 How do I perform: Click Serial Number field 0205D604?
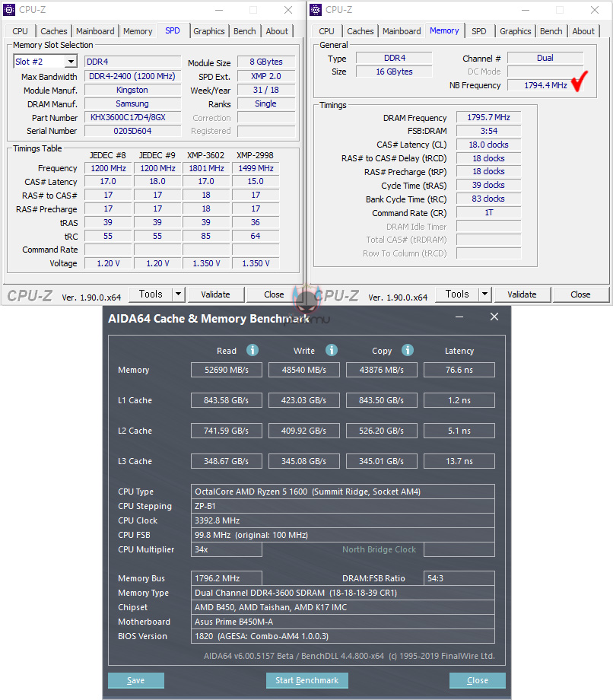coord(132,131)
